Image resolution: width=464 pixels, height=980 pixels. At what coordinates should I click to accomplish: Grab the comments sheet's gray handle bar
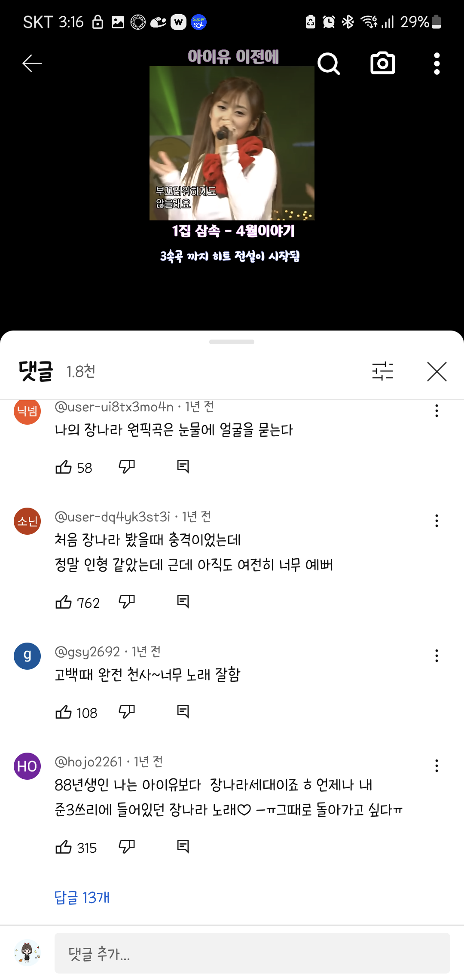point(232,342)
